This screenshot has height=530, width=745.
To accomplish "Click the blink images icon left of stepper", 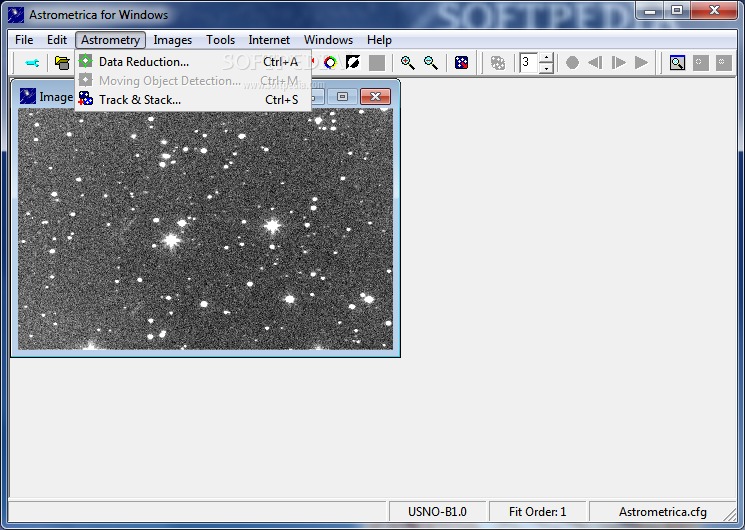I will coord(498,63).
